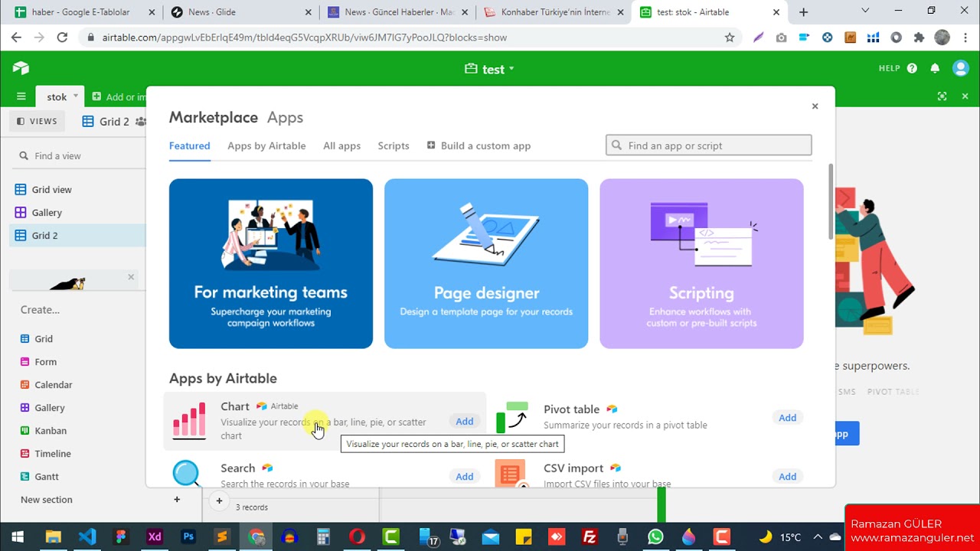This screenshot has height=551, width=980.
Task: Open the notifications bell icon
Action: (x=935, y=68)
